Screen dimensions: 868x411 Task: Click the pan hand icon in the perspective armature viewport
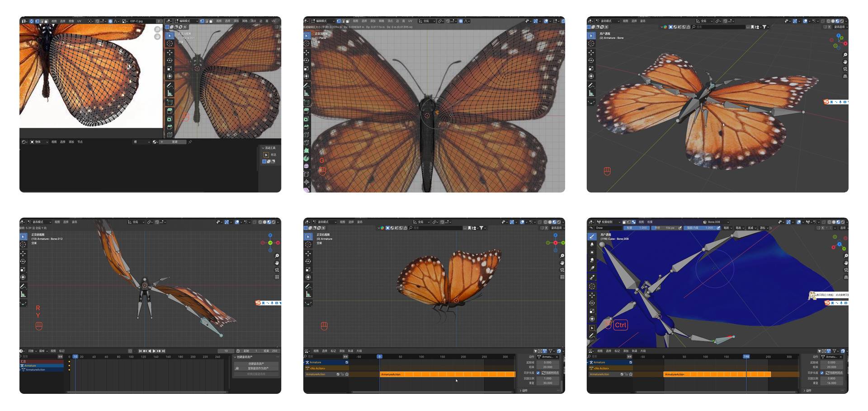(845, 61)
